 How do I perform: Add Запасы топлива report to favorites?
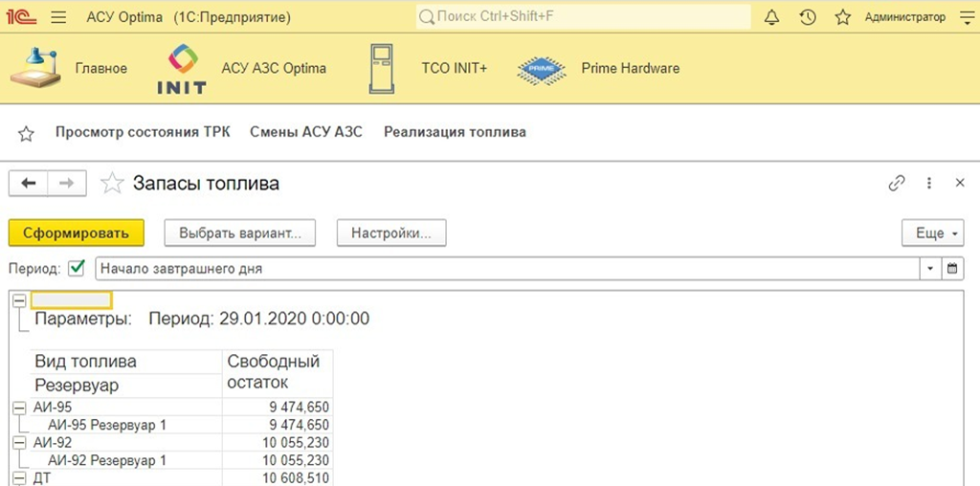[x=113, y=183]
